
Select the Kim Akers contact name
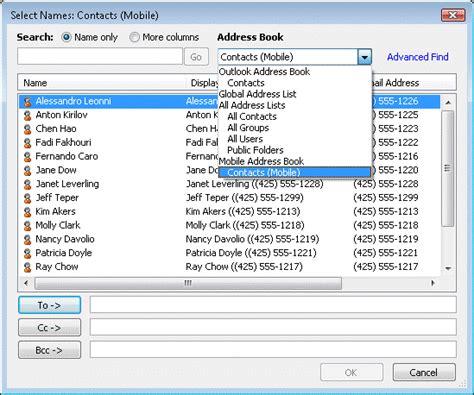pos(55,211)
